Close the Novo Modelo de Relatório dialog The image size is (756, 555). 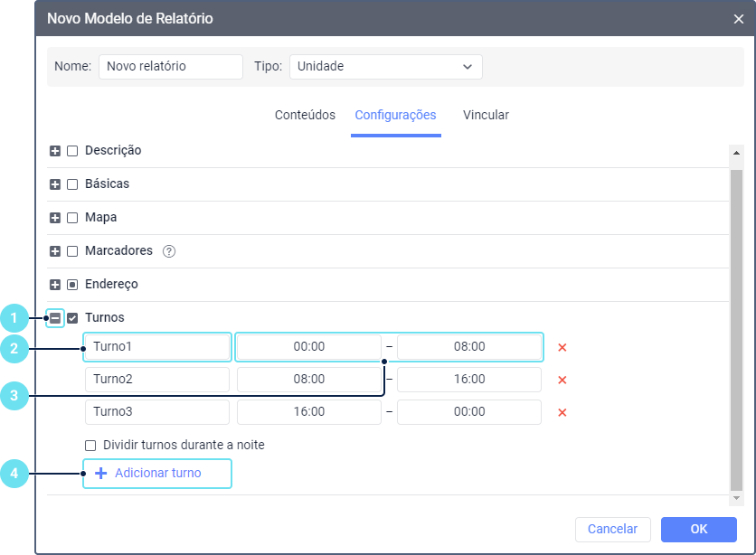click(x=738, y=18)
